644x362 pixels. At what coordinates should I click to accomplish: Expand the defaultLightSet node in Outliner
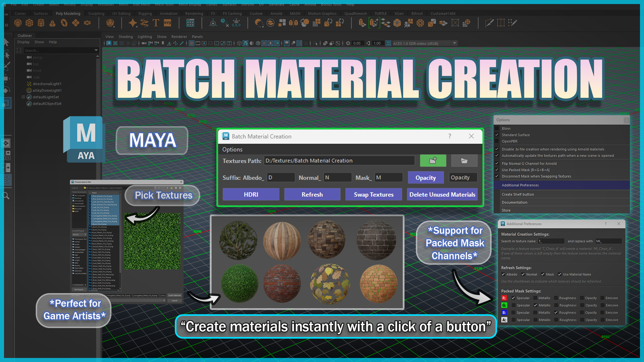click(x=23, y=97)
